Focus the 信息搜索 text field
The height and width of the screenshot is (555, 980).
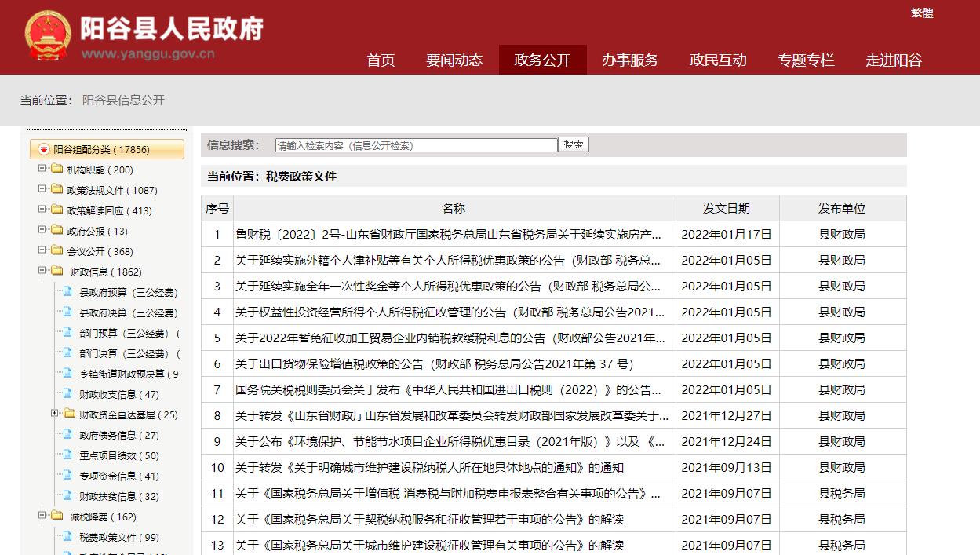pyautogui.click(x=417, y=145)
